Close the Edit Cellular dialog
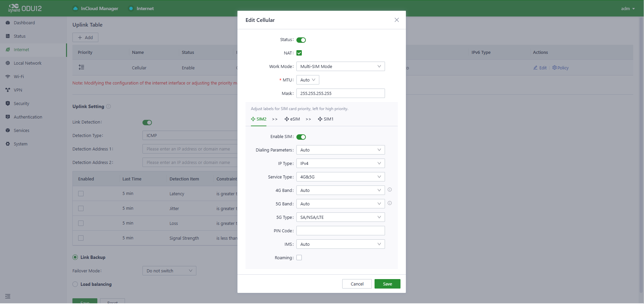The height and width of the screenshot is (304, 644). (396, 20)
